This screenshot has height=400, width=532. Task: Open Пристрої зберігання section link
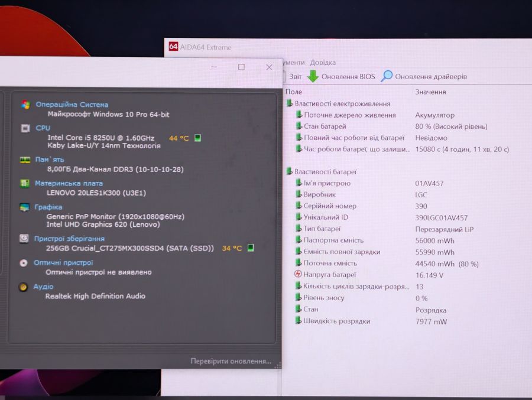click(x=69, y=239)
